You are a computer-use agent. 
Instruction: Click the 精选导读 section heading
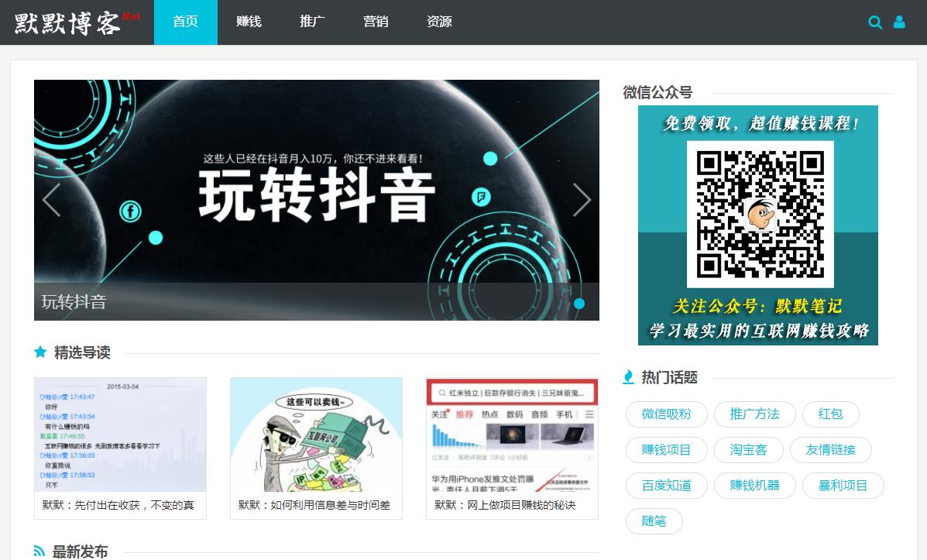(82, 352)
